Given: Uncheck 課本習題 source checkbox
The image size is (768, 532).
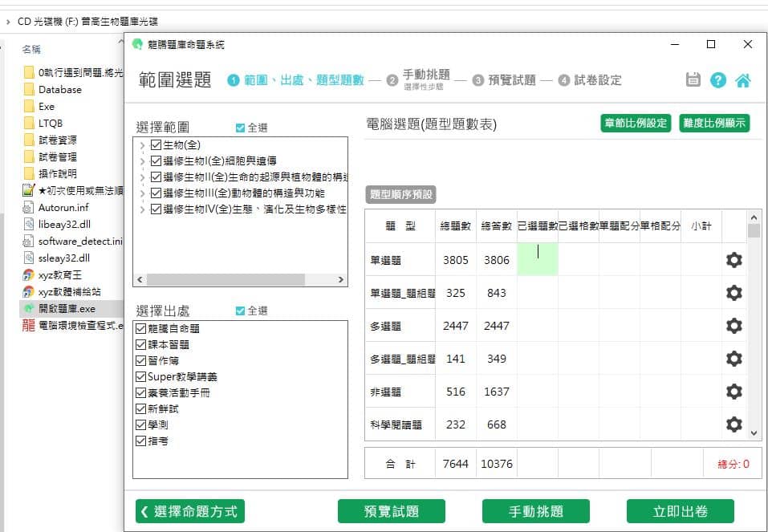Looking at the screenshot, I should pos(141,345).
